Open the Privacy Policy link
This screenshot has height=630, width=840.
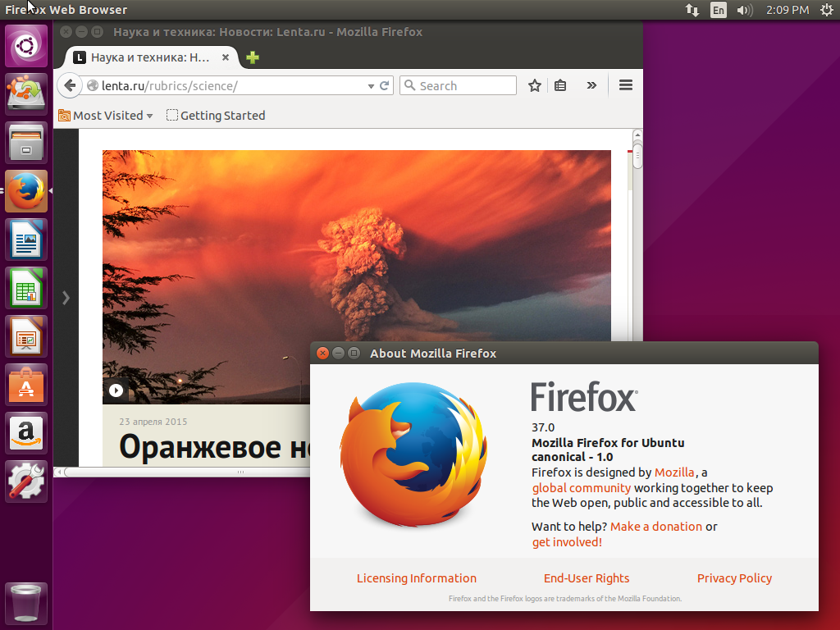[734, 578]
